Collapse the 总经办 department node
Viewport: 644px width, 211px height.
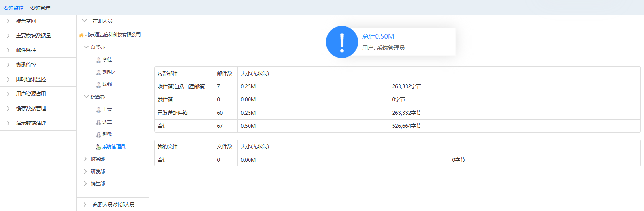pyautogui.click(x=86, y=47)
